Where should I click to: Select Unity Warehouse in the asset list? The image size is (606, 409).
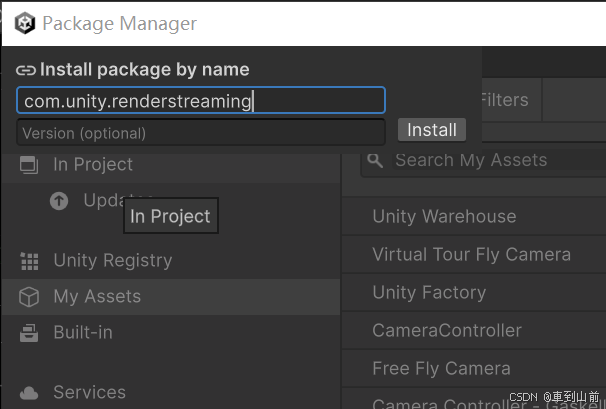point(444,217)
